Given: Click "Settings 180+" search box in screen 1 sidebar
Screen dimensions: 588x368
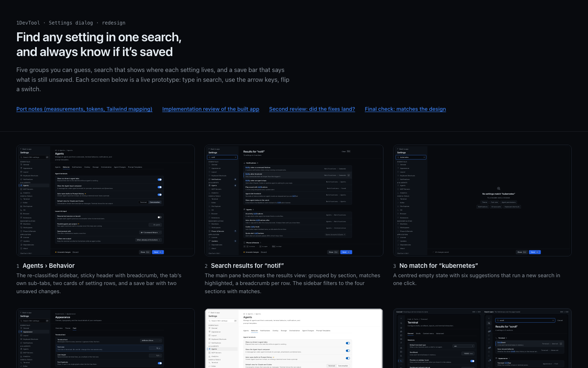Looking at the screenshot, I should pyautogui.click(x=34, y=157).
